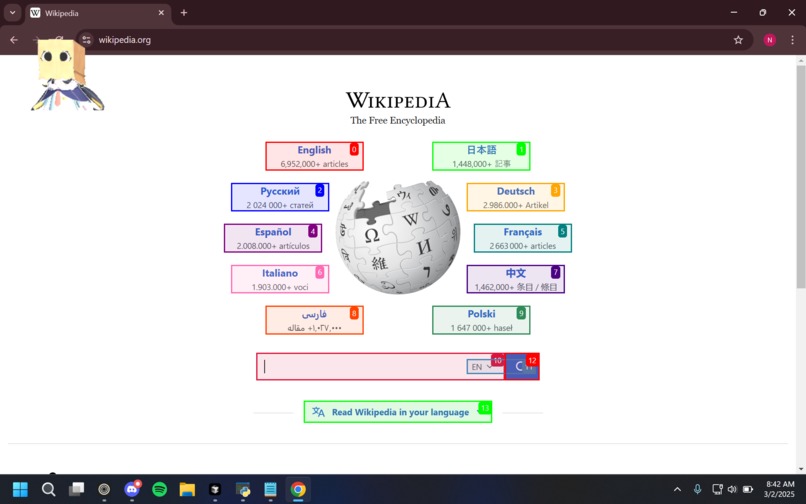Open the Windows Start menu
The height and width of the screenshot is (504, 806).
20,489
